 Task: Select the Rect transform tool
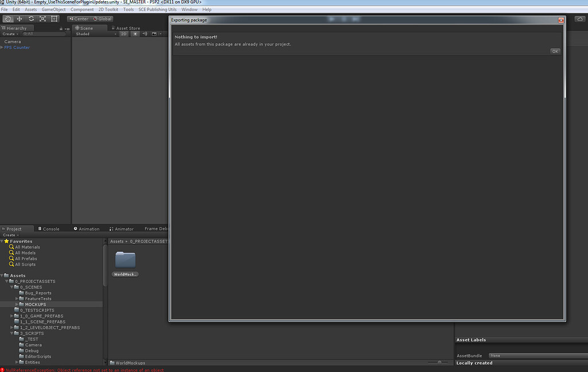(55, 18)
